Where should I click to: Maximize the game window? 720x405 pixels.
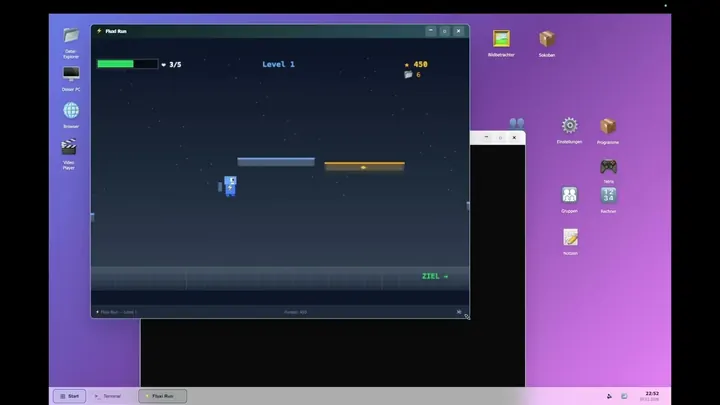[x=444, y=31]
